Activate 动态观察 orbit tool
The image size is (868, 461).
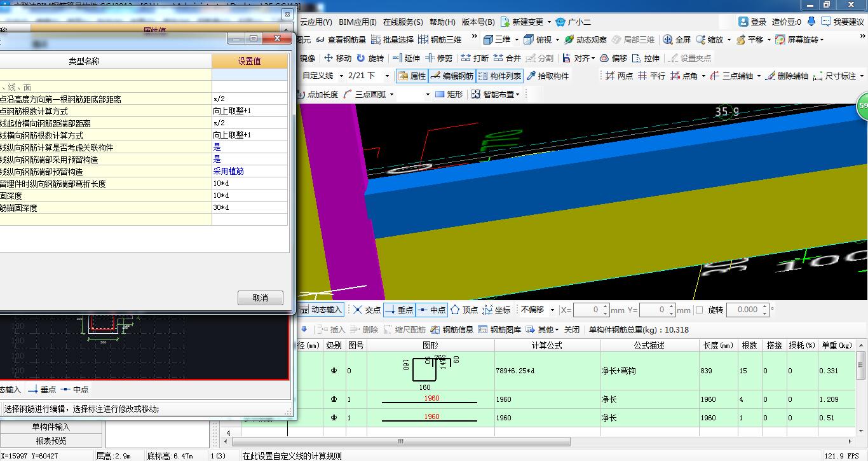[585, 39]
